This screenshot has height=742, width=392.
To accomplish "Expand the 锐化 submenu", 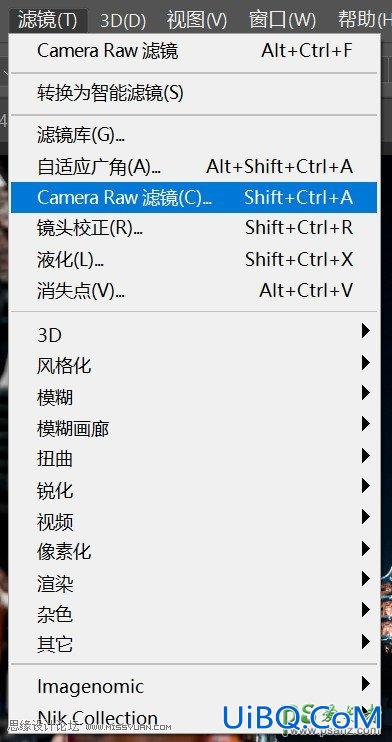I will pyautogui.click(x=194, y=489).
